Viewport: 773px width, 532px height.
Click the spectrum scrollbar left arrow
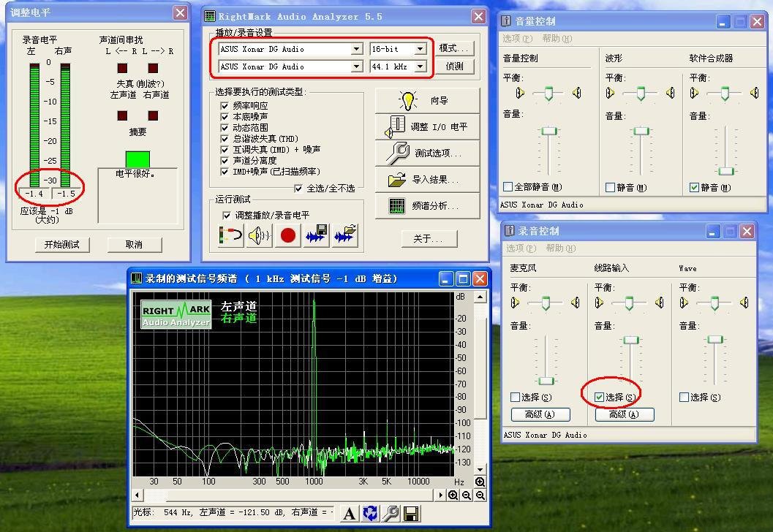[x=137, y=495]
